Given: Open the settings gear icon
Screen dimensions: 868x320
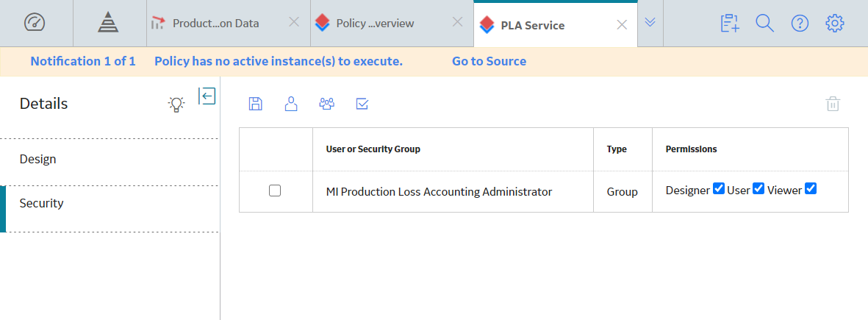Looking at the screenshot, I should [835, 24].
